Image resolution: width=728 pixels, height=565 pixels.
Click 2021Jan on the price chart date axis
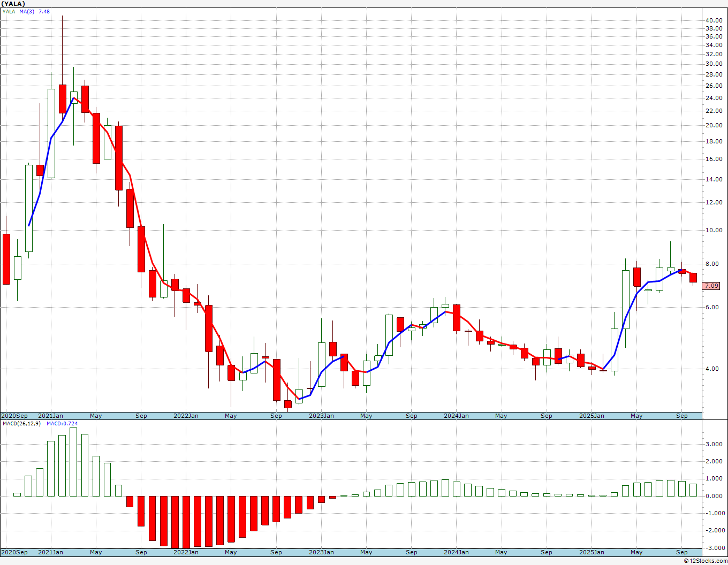[50, 416]
